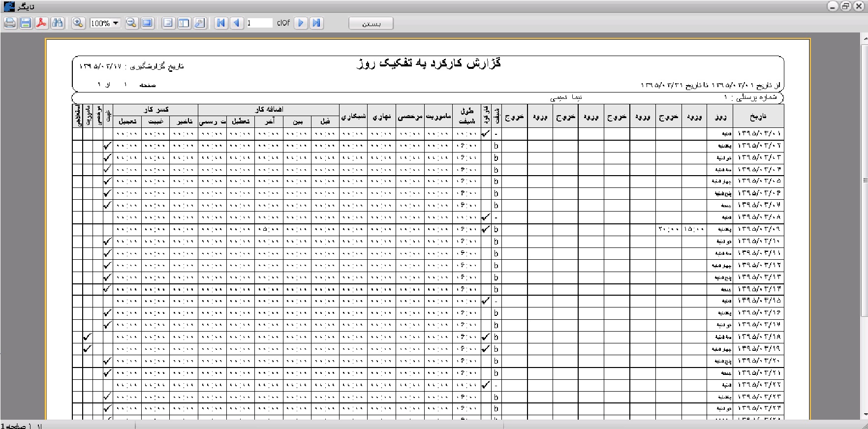Click the page number input field
This screenshot has width=868, height=429.
tap(259, 23)
